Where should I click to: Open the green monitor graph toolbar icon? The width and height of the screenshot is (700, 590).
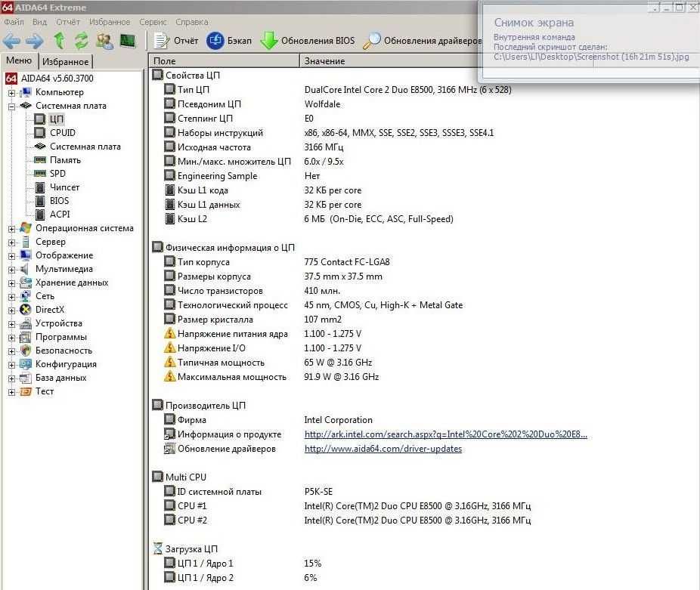tap(128, 41)
